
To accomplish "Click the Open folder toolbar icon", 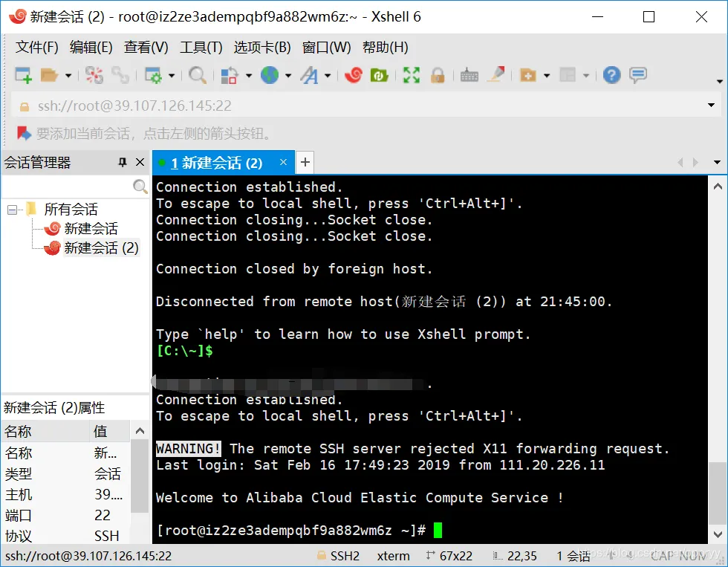I will (49, 75).
